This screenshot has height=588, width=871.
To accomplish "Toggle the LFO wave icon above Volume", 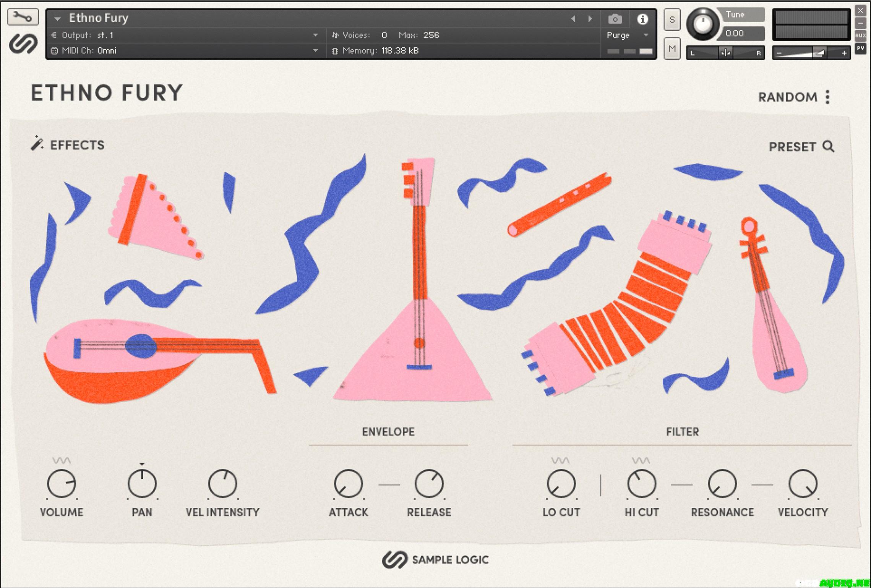I will (62, 460).
